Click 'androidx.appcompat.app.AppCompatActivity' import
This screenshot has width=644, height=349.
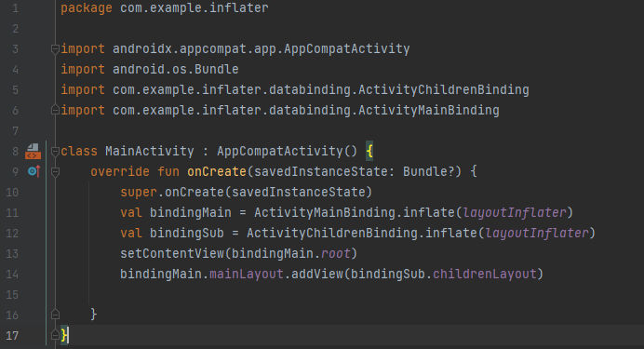click(x=262, y=48)
